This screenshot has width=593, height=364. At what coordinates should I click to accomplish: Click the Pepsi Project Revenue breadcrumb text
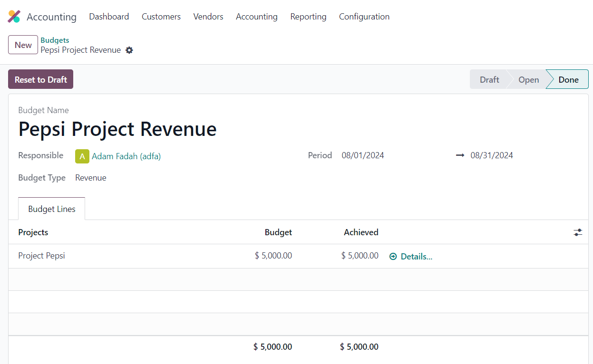[81, 50]
